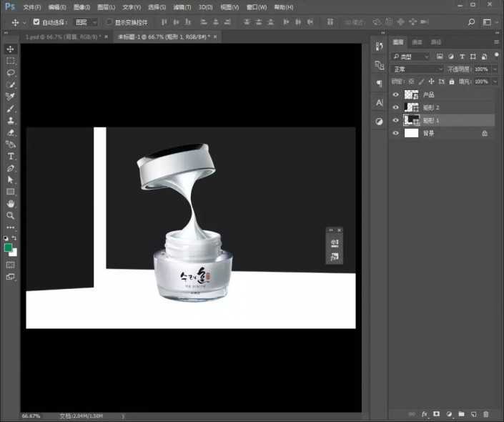
Task: Open the blend mode dropdown showing 正常
Action: (x=417, y=69)
